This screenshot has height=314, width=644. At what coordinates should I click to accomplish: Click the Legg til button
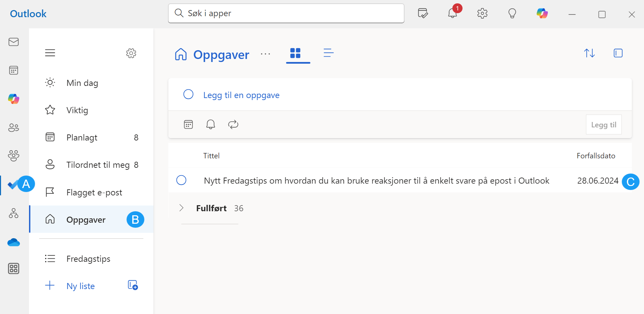(x=604, y=125)
